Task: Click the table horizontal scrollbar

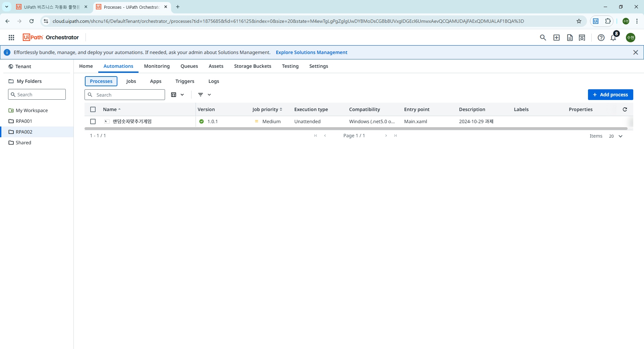Action: coord(356,129)
